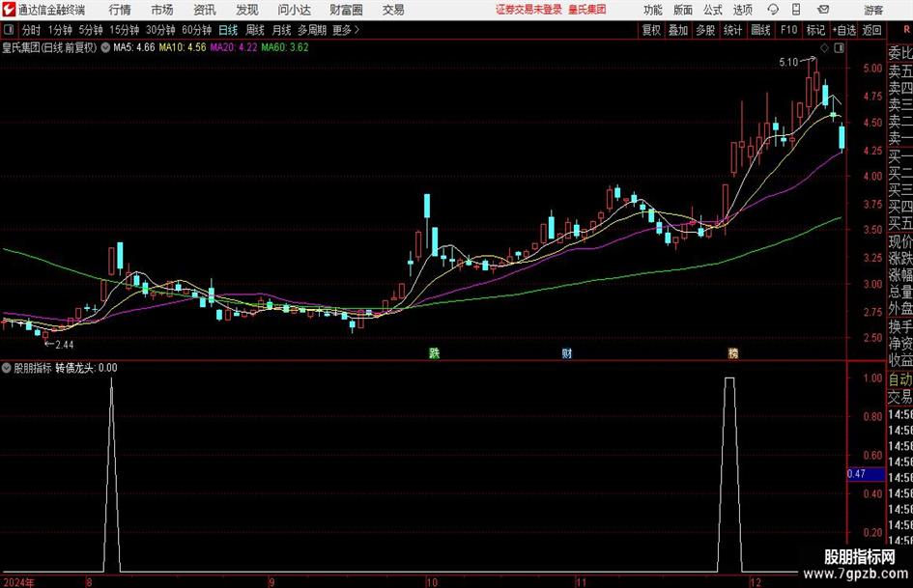Click the 叠加 overlay button
The height and width of the screenshot is (588, 913).
tap(678, 30)
